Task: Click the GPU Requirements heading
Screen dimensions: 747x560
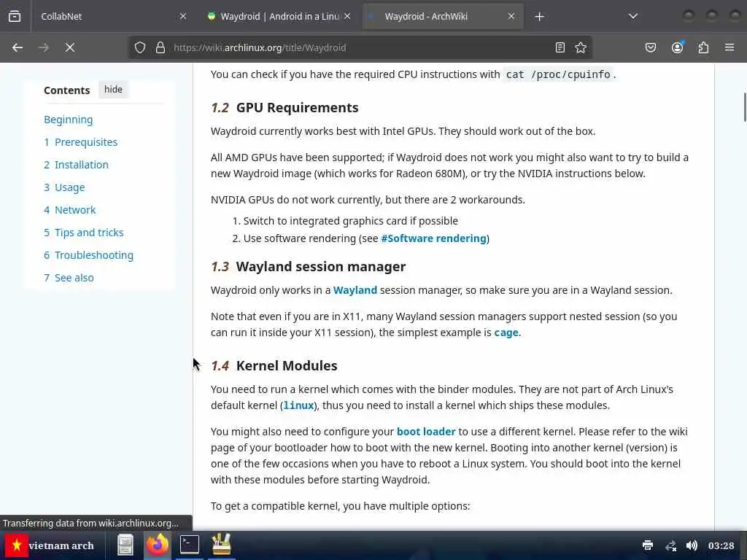Action: (298, 108)
